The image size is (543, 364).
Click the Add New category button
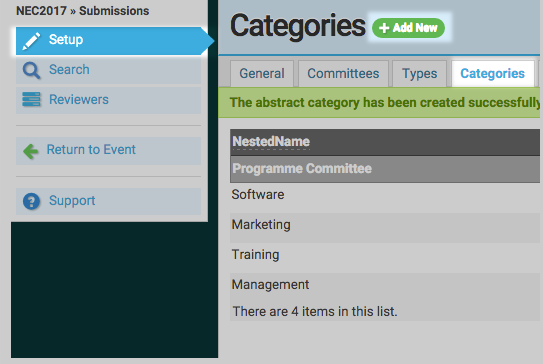408,28
